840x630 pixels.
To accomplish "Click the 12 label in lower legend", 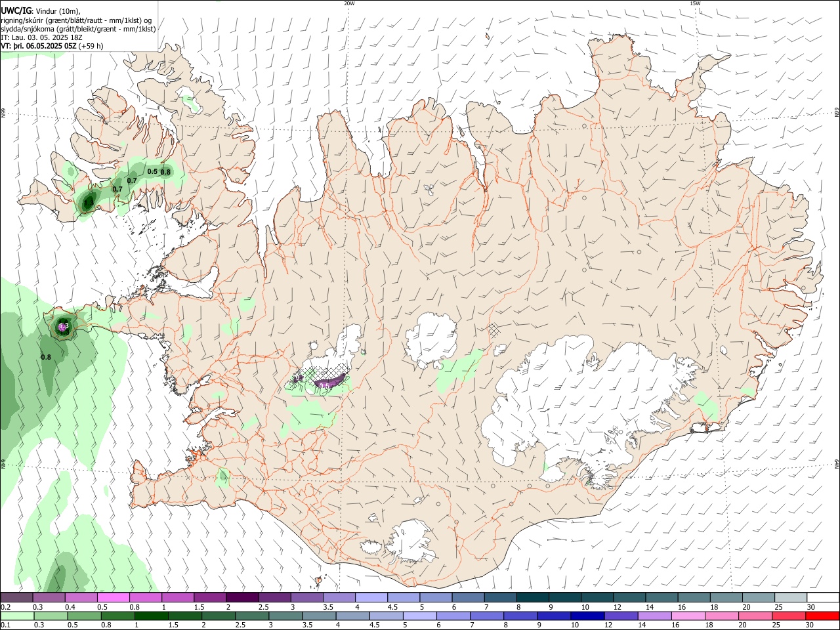I will [x=608, y=625].
